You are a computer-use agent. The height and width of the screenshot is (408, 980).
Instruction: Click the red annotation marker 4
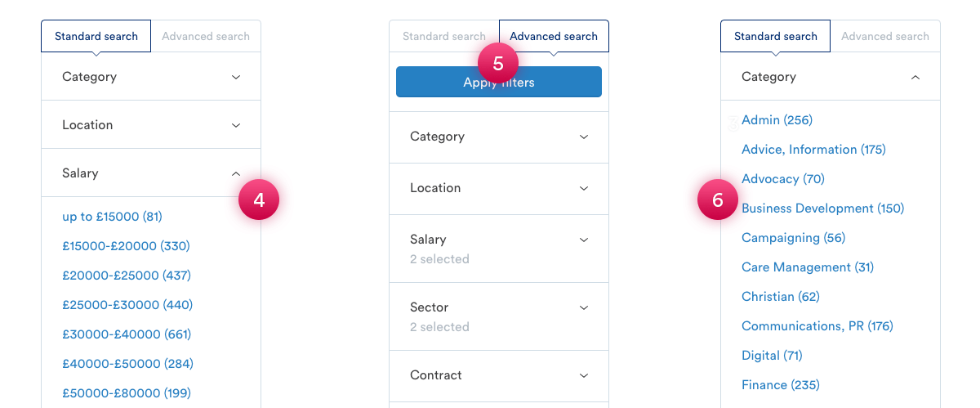259,200
